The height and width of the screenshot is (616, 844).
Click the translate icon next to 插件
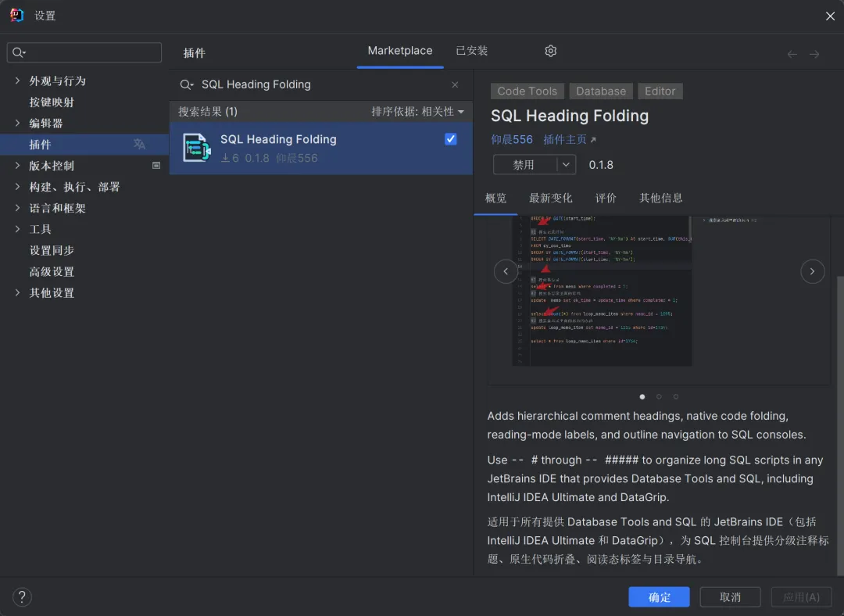(139, 144)
